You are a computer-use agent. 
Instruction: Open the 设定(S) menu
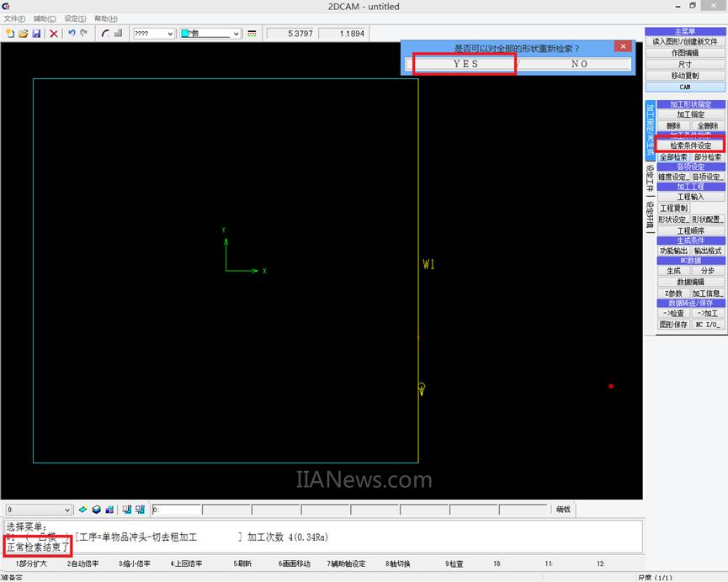(x=76, y=19)
